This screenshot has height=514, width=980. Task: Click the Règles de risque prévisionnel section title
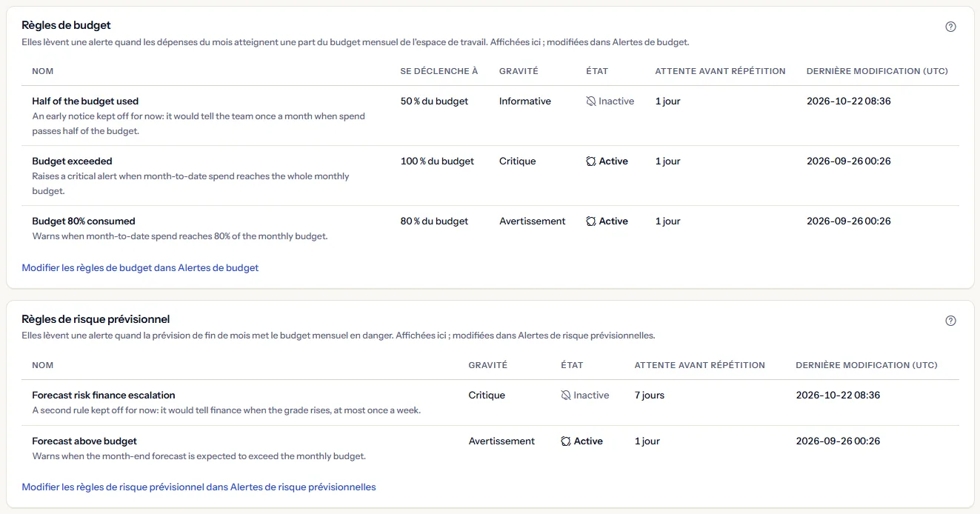96,319
